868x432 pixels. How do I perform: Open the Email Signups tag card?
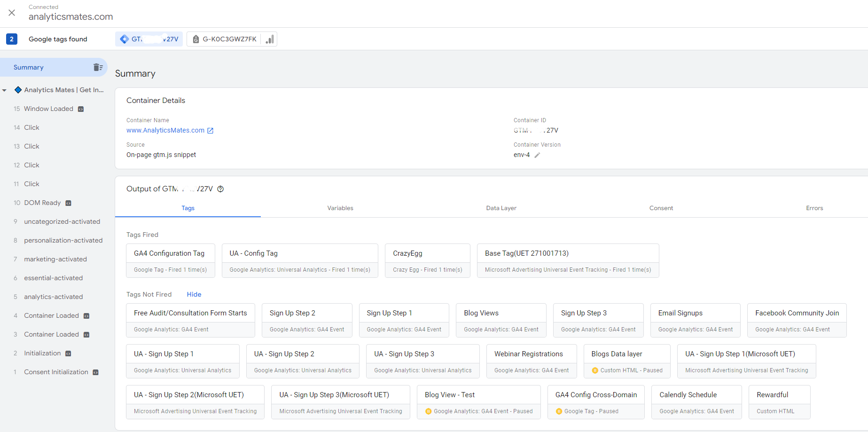(696, 320)
